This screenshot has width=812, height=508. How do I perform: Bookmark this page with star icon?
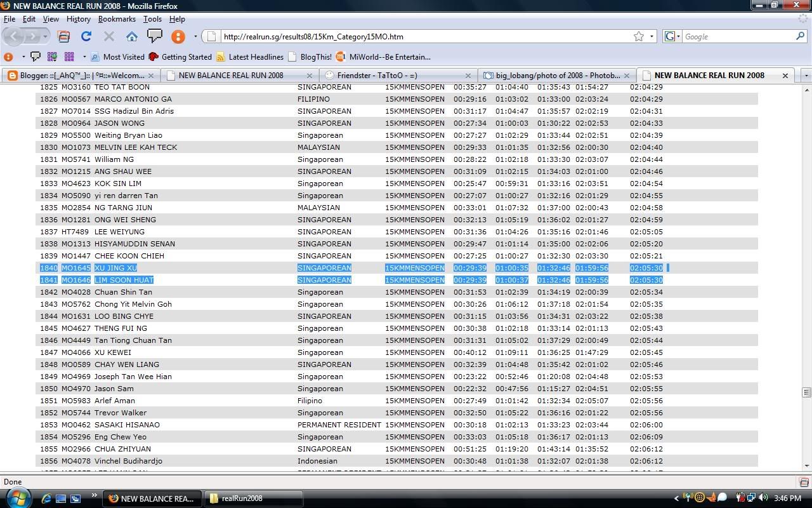pyautogui.click(x=639, y=36)
